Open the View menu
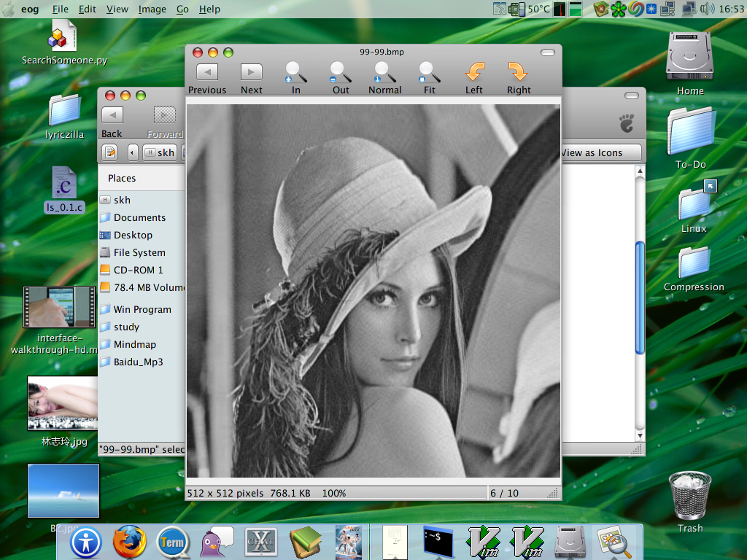Viewport: 747px width, 560px height. (117, 9)
